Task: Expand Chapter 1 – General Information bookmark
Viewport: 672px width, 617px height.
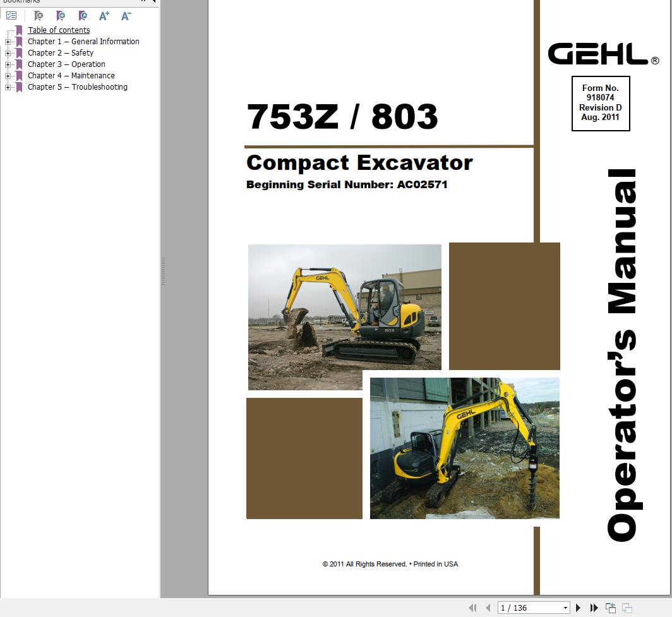Action: (x=7, y=42)
